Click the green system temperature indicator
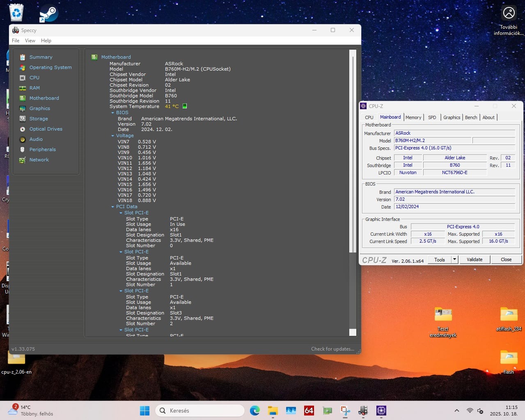This screenshot has height=420, width=525. coord(185,106)
